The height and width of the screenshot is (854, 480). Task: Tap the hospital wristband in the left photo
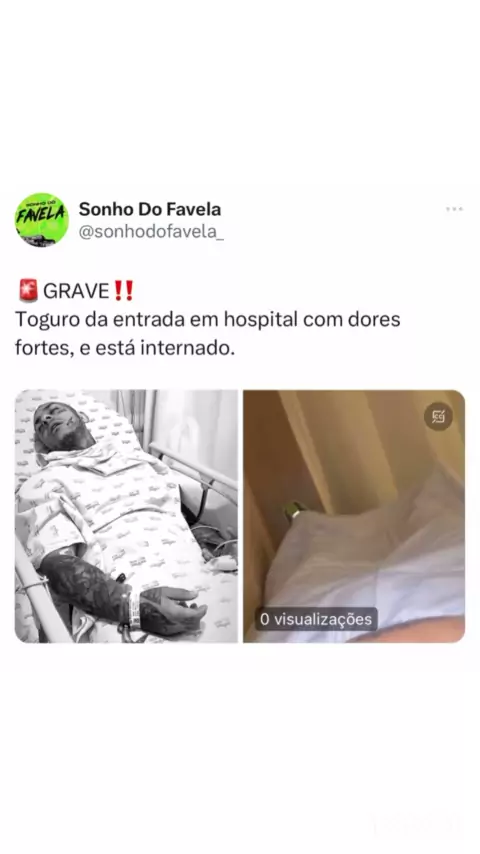pos(132,611)
